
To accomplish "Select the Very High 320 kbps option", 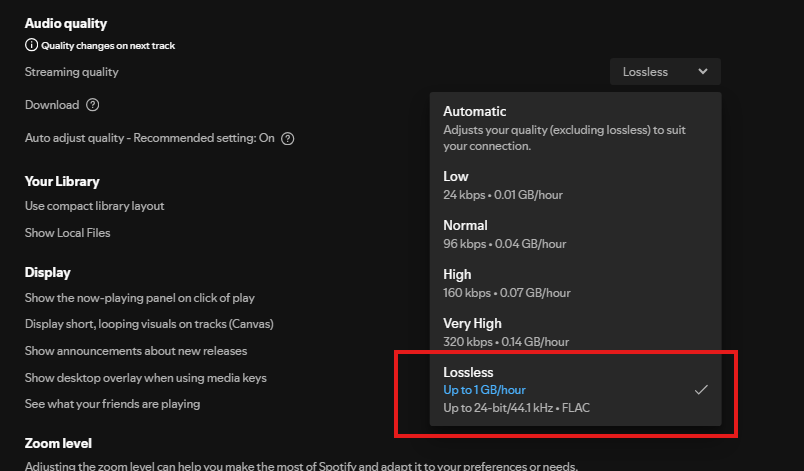I will (x=575, y=332).
